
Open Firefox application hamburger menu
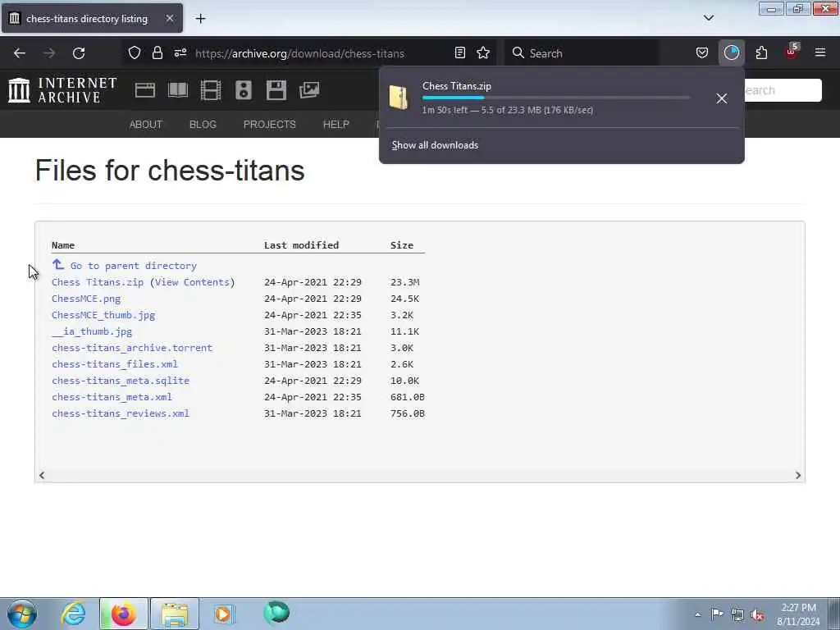(x=820, y=53)
